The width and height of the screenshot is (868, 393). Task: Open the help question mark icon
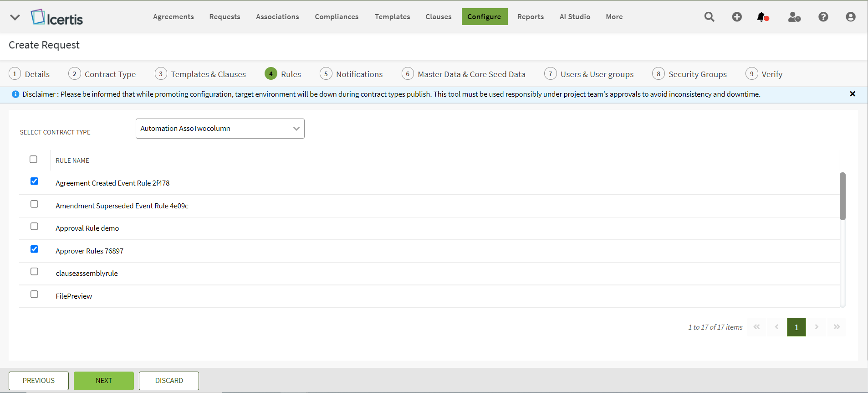pos(823,17)
